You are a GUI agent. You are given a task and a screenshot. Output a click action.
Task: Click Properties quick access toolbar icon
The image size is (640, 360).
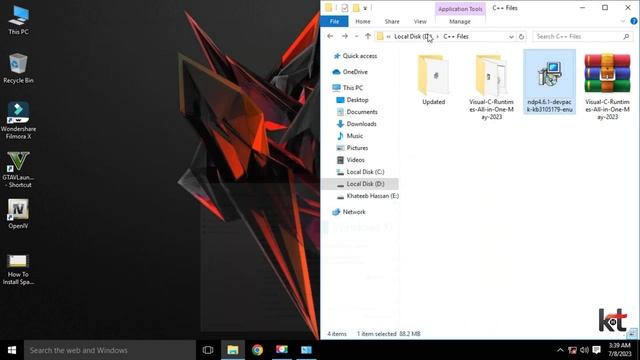point(344,8)
